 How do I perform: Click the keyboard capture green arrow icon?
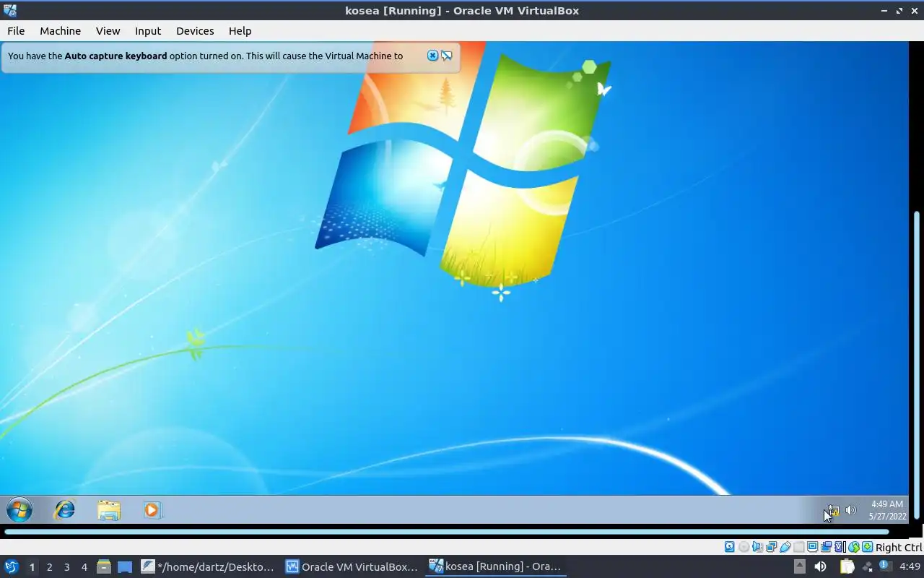pyautogui.click(x=868, y=547)
